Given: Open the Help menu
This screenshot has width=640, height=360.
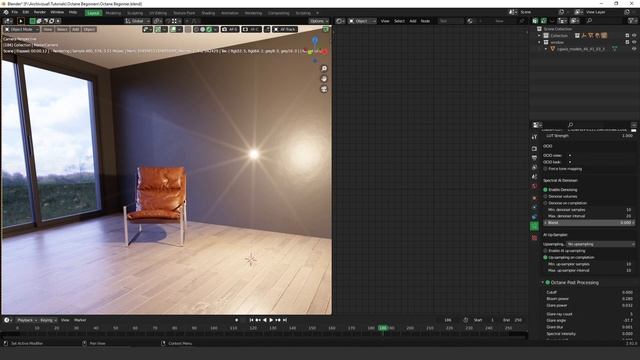Looking at the screenshot, I should 73,12.
